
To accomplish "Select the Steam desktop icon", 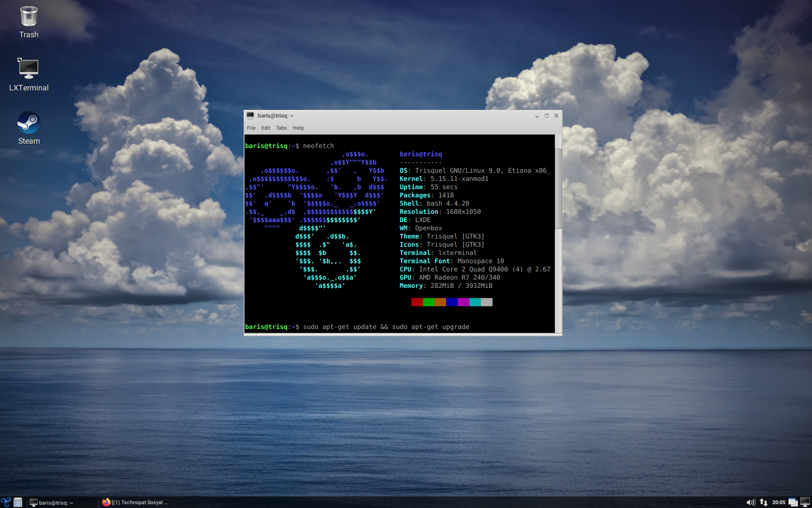I will click(29, 128).
